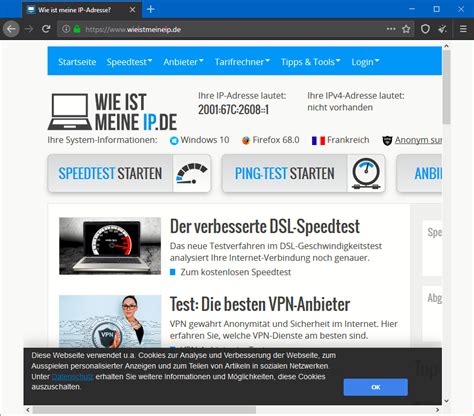Click the green padlock security icon
The width and height of the screenshot is (474, 416).
point(77,29)
